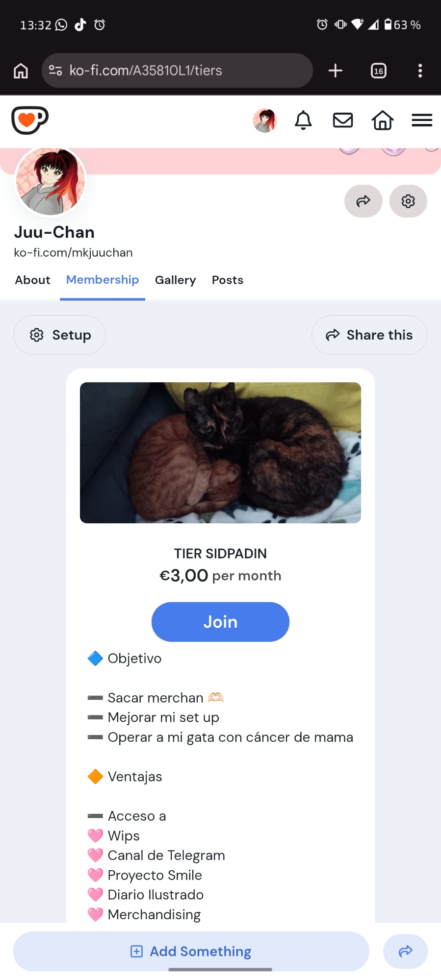The height and width of the screenshot is (980, 441).
Task: Go to Ko-fi home icon
Action: 382,120
